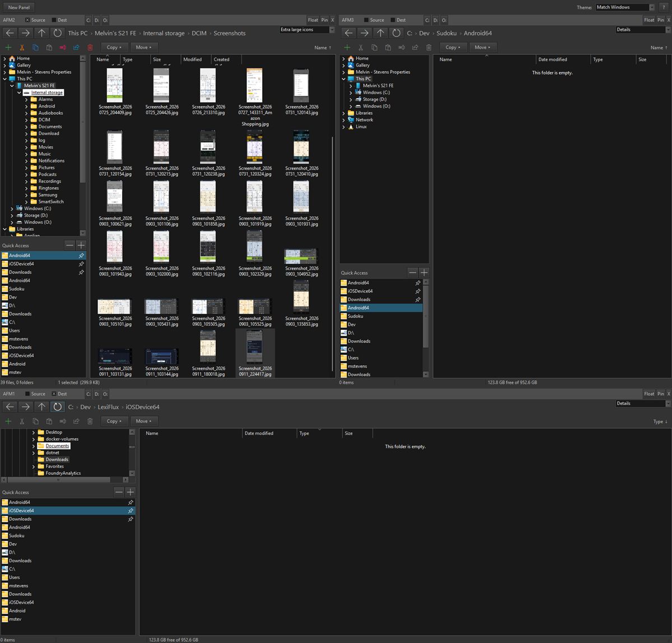This screenshot has height=643, width=672.
Task: Click the forward arrow in the AFM2 panel
Action: click(26, 33)
